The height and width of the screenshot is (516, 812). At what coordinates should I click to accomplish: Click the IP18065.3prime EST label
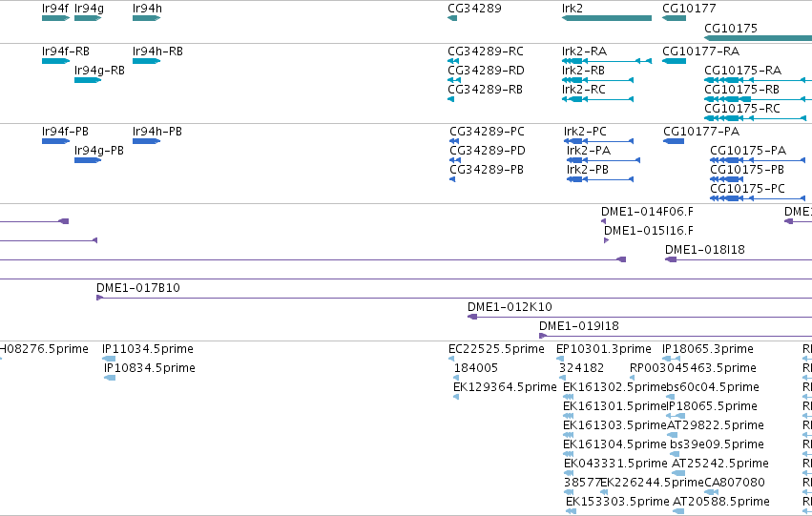click(708, 349)
